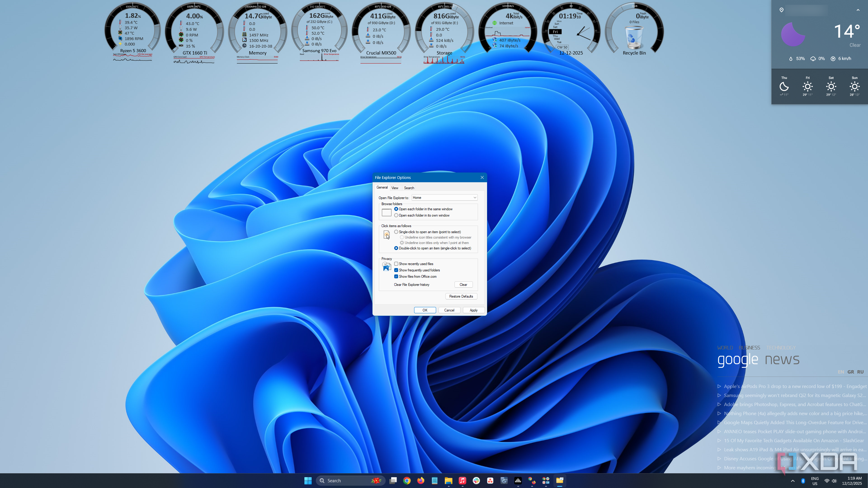
Task: Launch Firefox from the taskbar
Action: (420, 480)
